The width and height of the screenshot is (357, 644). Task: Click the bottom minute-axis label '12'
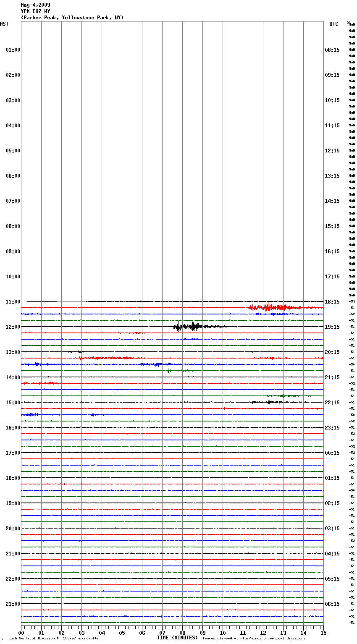pyautogui.click(x=263, y=633)
